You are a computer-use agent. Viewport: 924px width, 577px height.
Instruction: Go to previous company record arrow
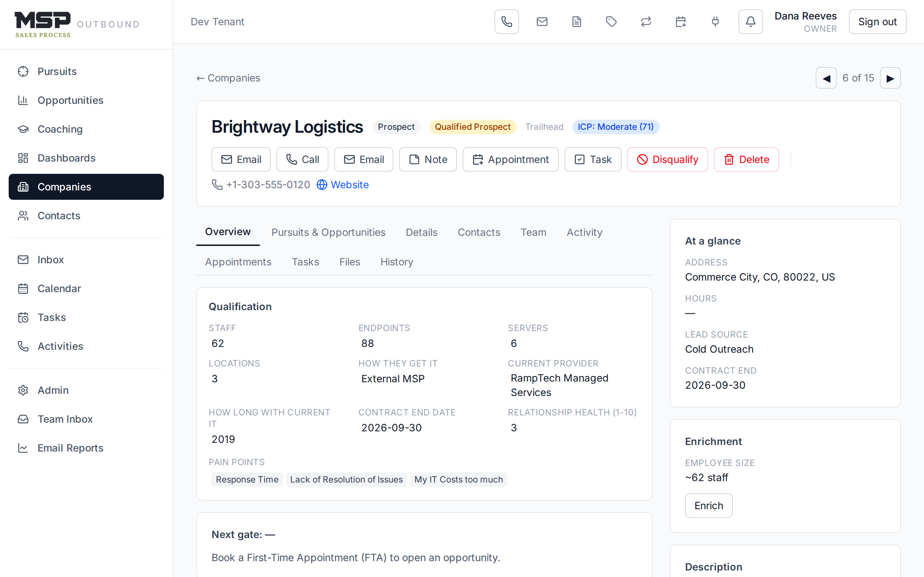[x=826, y=78]
